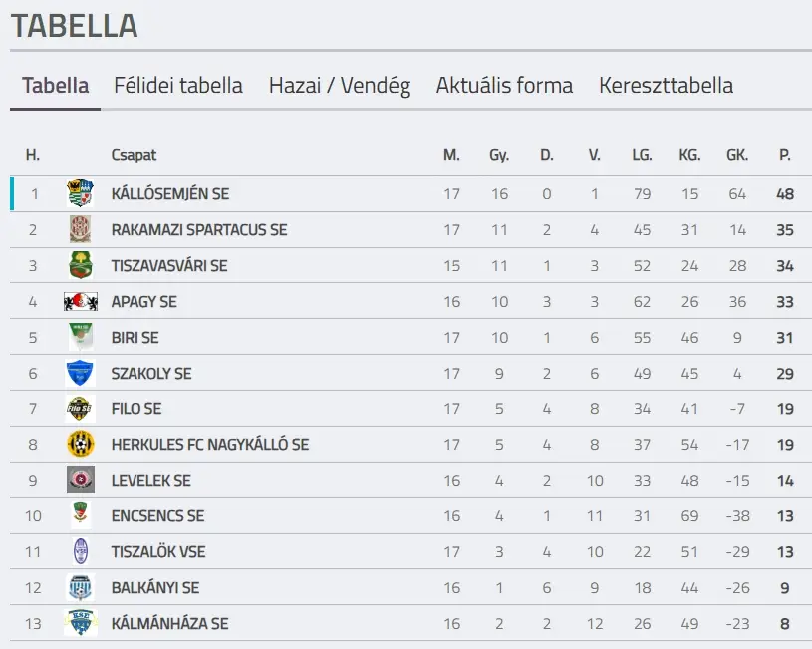Screen dimensions: 812x649
Task: Click the Csapat column header
Action: coord(134,155)
